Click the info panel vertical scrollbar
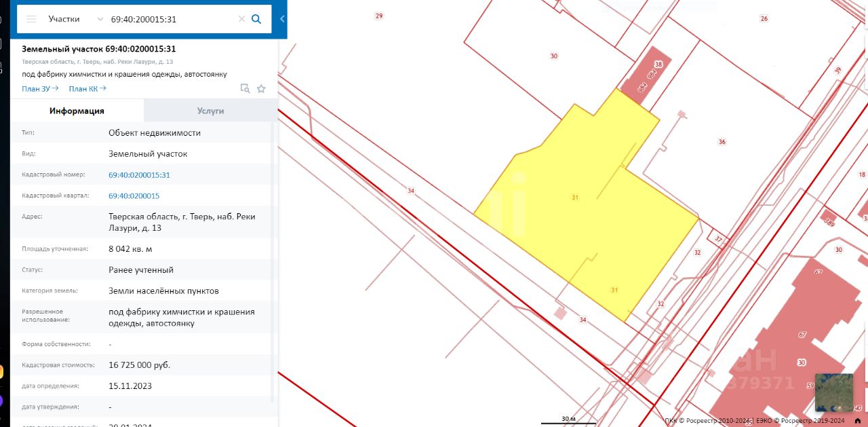Image resolution: width=868 pixels, height=427 pixels. [x=273, y=258]
